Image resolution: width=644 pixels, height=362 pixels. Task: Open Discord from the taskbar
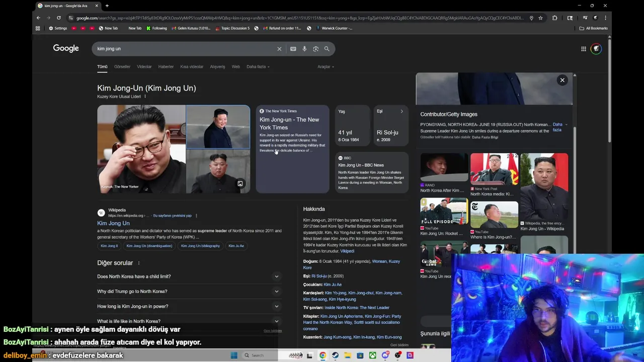coord(385,355)
